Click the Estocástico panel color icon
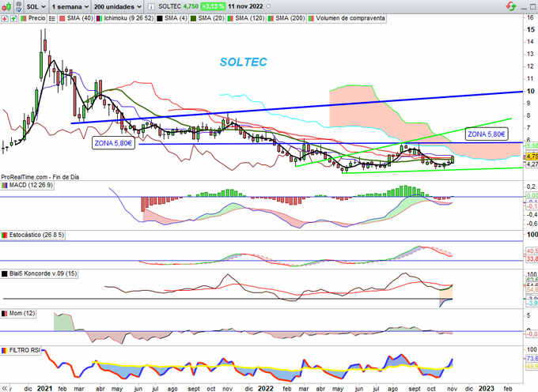Image resolution: width=538 pixels, height=392 pixels. pyautogui.click(x=5, y=236)
